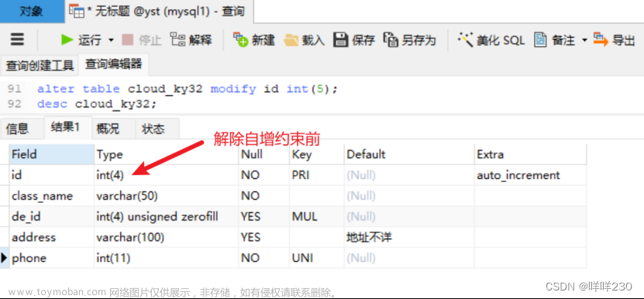The height and width of the screenshot is (299, 644).
Task: Click the int(4) unsigned zerofill cell
Action: coord(167,216)
